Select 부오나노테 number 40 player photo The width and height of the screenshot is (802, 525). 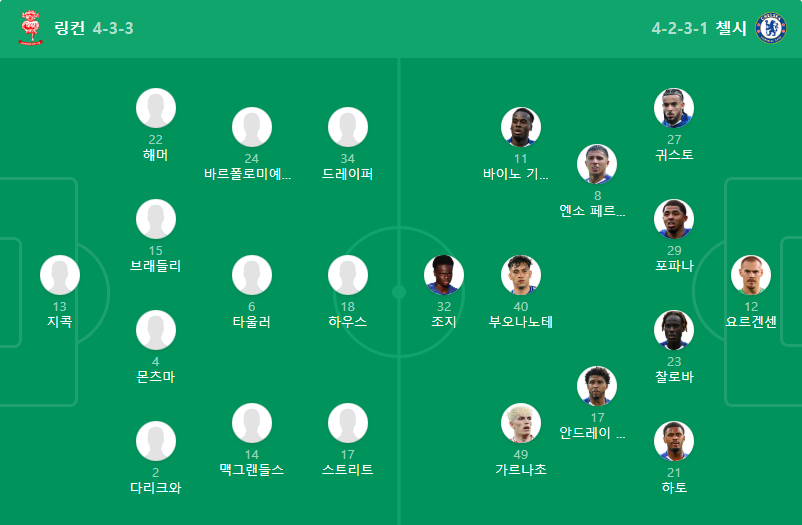pyautogui.click(x=521, y=275)
